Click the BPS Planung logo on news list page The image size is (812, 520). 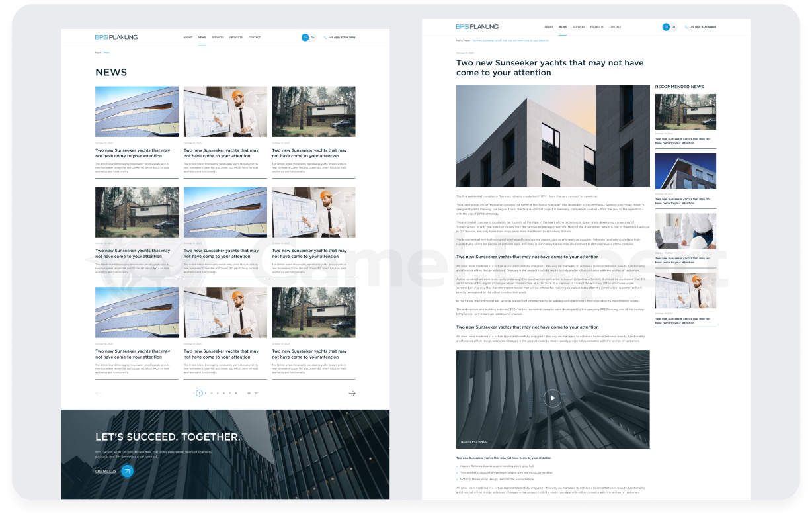pyautogui.click(x=116, y=38)
